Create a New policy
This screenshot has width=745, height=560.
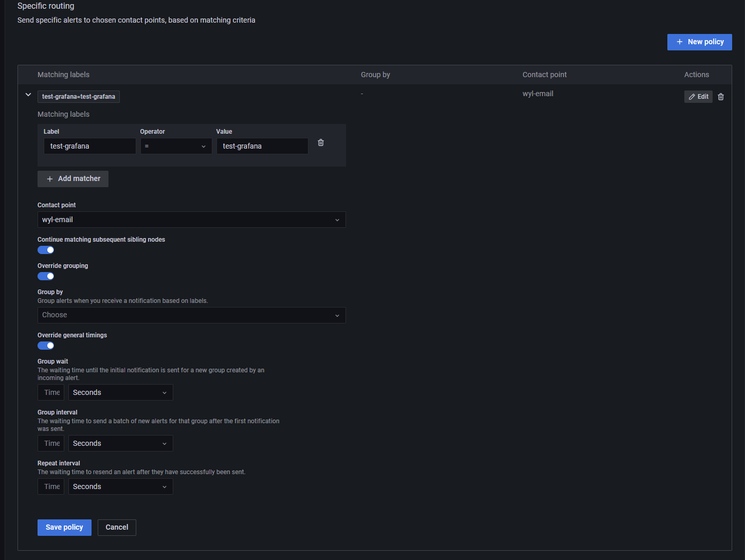pyautogui.click(x=699, y=42)
